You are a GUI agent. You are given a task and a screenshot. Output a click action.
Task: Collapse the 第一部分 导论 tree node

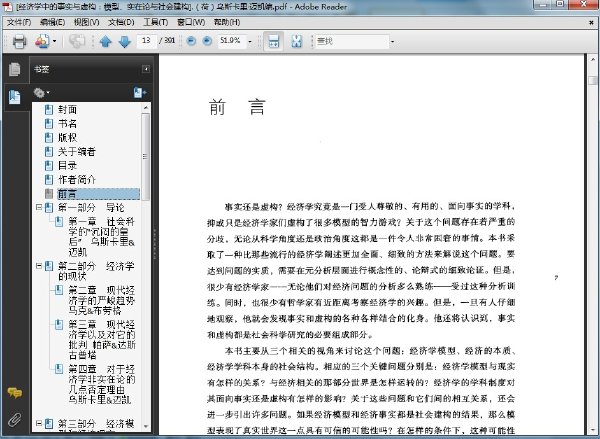tap(39, 207)
